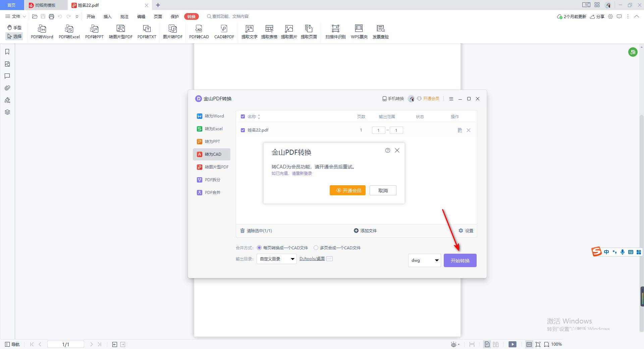Sort list by 名称 column arrows
This screenshot has width=644, height=349.
pos(259,116)
